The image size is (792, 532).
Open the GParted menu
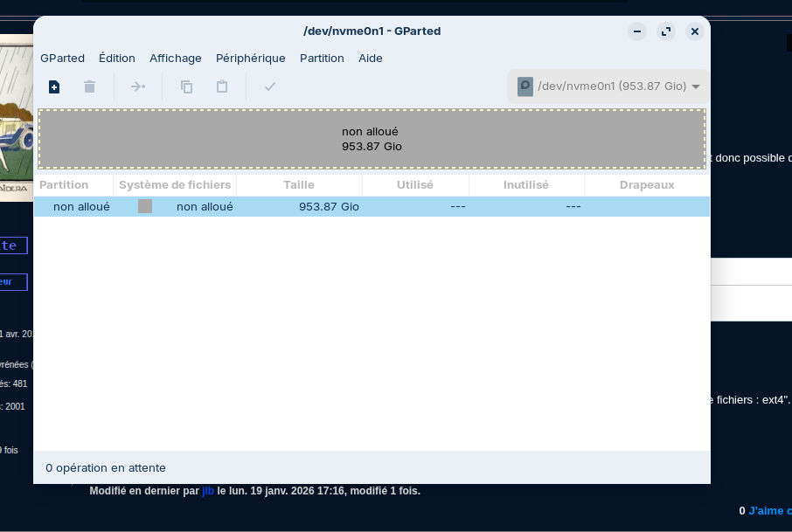62,59
